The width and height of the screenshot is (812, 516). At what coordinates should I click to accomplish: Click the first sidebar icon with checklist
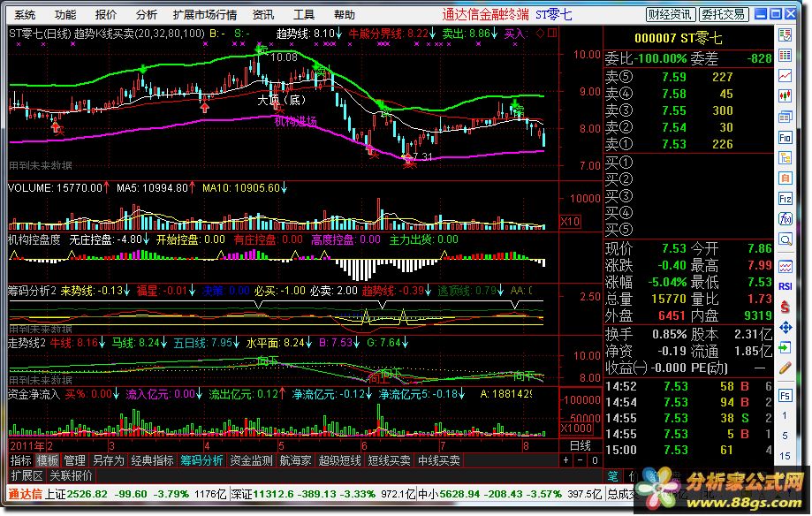[785, 35]
